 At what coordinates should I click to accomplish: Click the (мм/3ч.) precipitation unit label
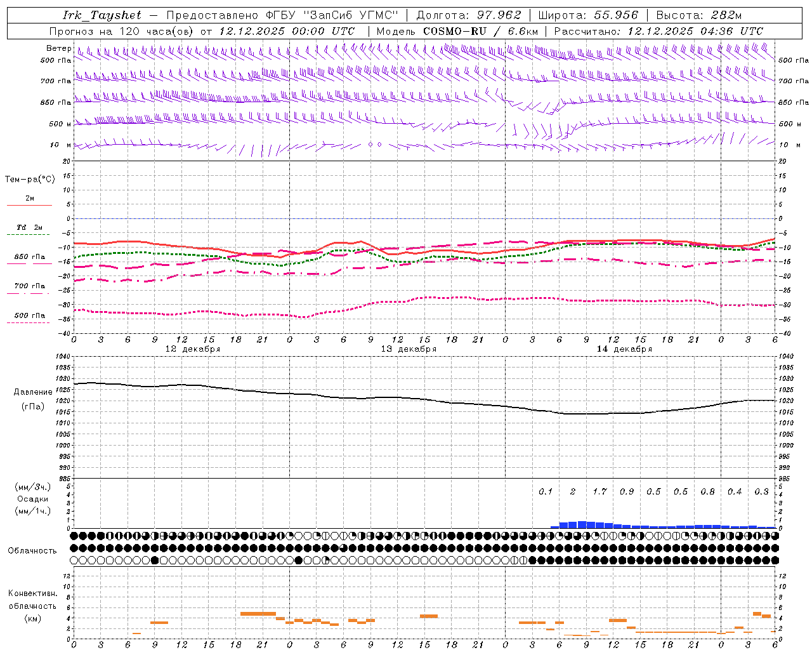coord(33,487)
